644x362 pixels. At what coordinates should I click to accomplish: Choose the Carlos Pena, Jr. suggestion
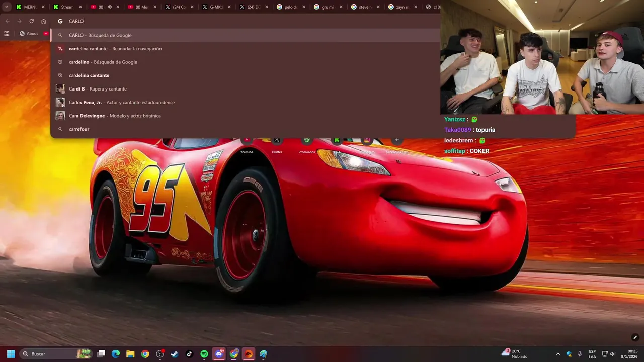click(x=246, y=103)
